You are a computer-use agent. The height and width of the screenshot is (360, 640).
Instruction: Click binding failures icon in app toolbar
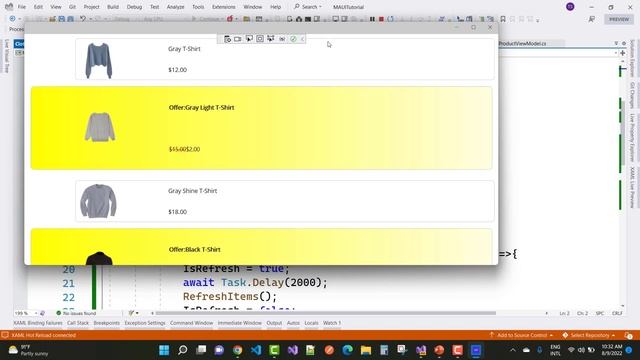tap(282, 39)
